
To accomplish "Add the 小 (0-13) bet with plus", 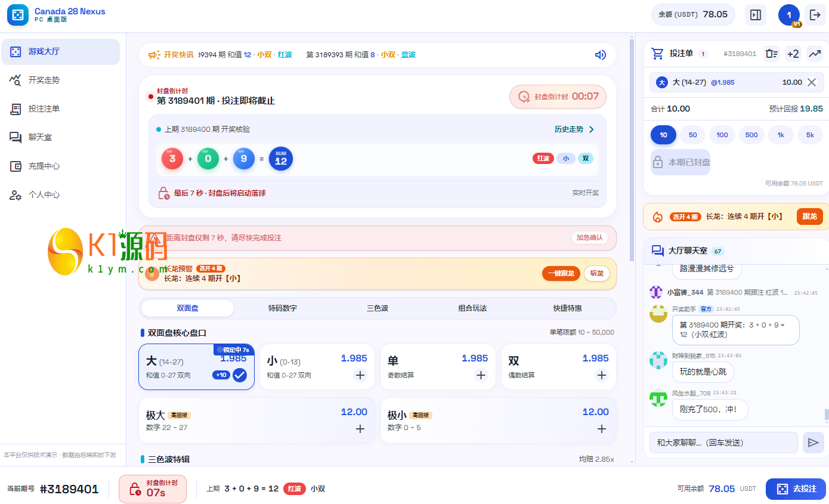I will 360,375.
